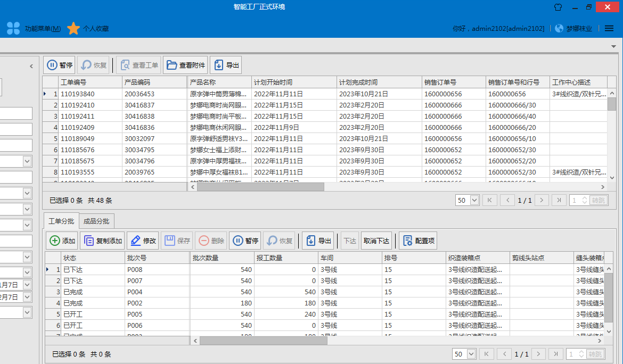Viewport: 623px width, 364px height.
Task: Collapse the left filter panel chevron
Action: pos(31,67)
